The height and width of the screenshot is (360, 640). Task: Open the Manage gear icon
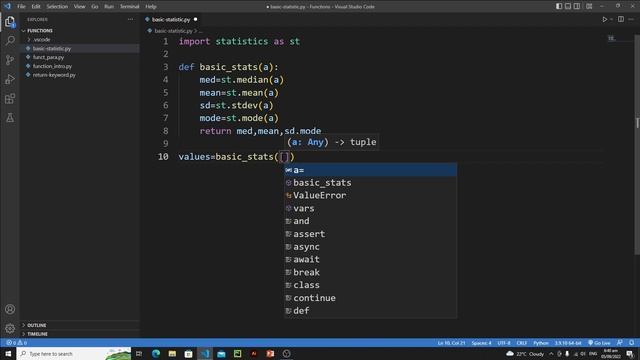pos(10,328)
